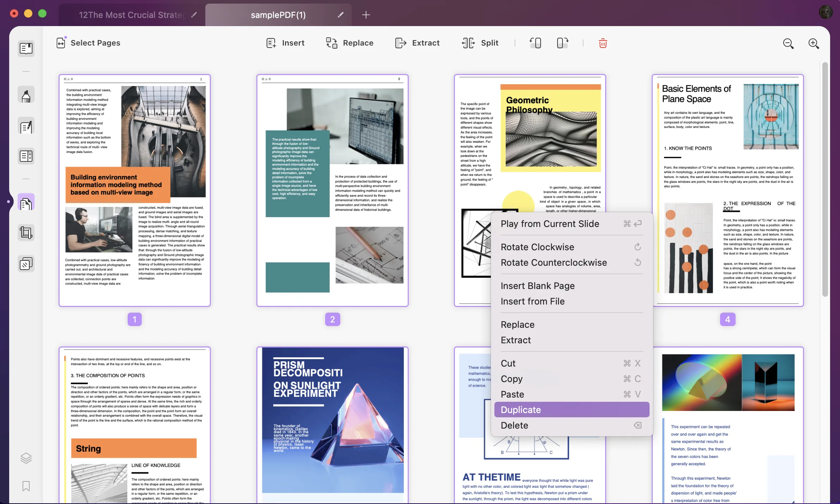Screen dimensions: 840x504
Task: Open the page layout tool below the edit icon
Action: pyautogui.click(x=26, y=156)
